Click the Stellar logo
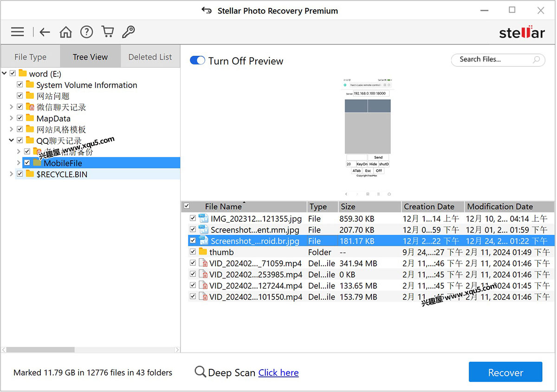This screenshot has height=392, width=557. (x=522, y=32)
